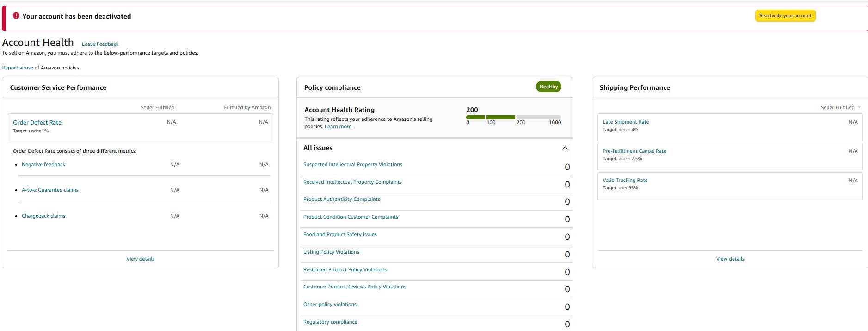Open the Valid Tracking Rate link

(625, 180)
